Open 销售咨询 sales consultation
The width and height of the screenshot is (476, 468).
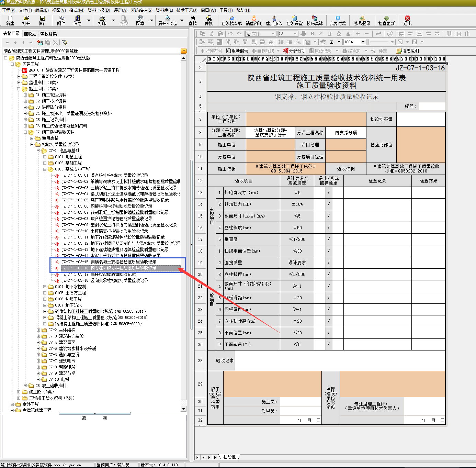pos(254,20)
